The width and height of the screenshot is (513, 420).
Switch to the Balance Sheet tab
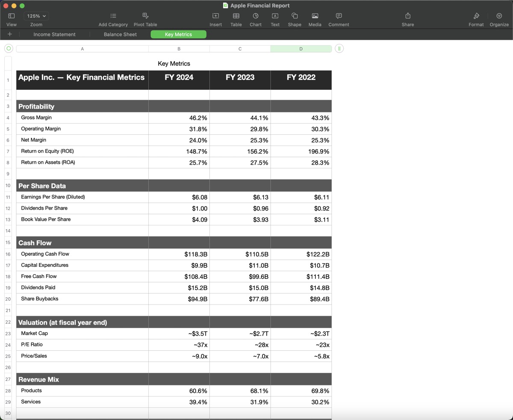click(120, 34)
